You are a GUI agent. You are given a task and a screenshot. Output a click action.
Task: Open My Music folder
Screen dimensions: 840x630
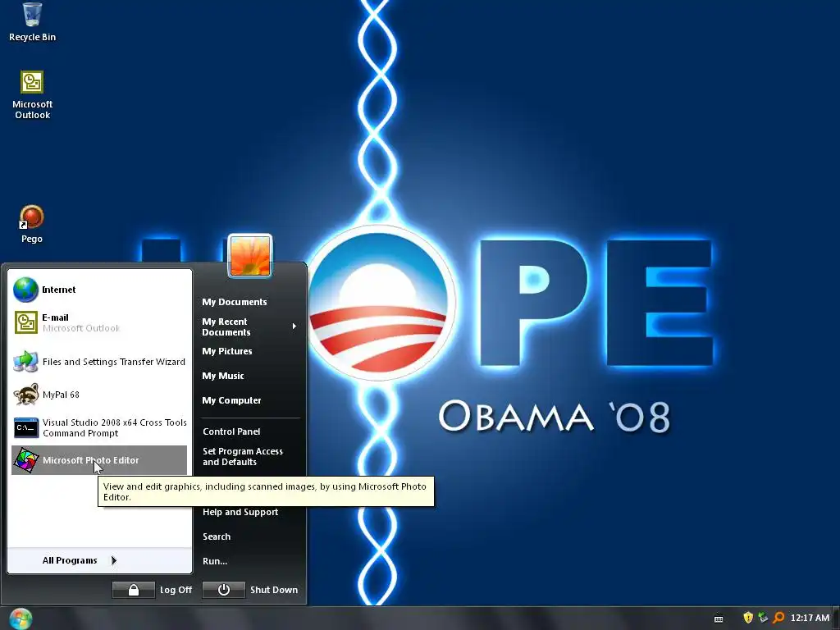coord(223,376)
